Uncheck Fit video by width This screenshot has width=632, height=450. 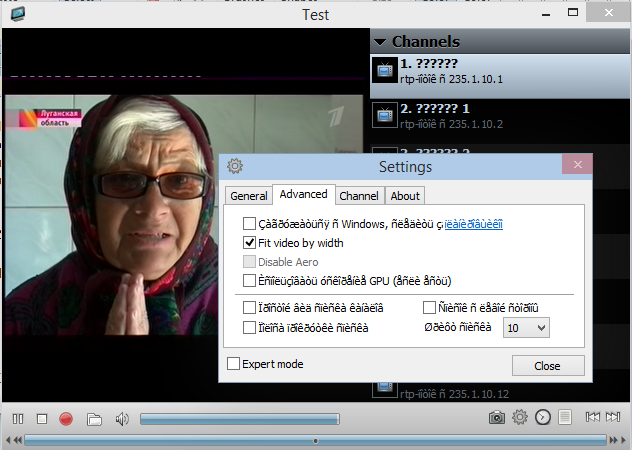pyautogui.click(x=250, y=243)
